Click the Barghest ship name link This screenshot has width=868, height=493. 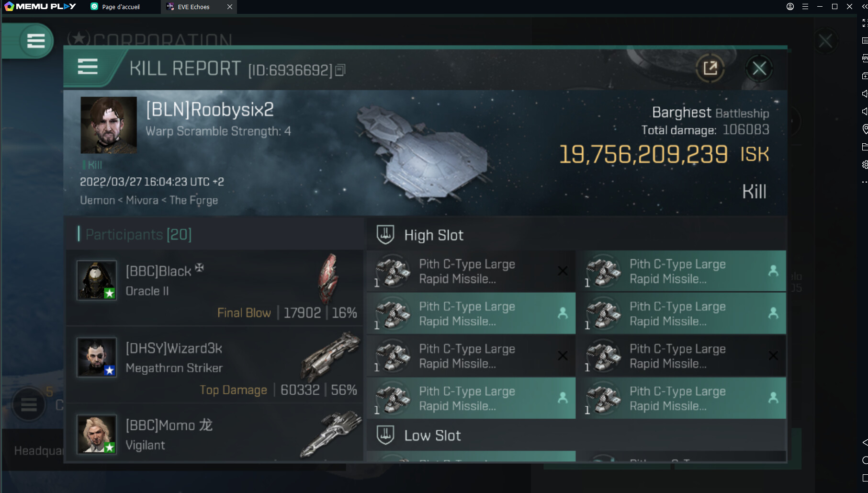pos(681,113)
